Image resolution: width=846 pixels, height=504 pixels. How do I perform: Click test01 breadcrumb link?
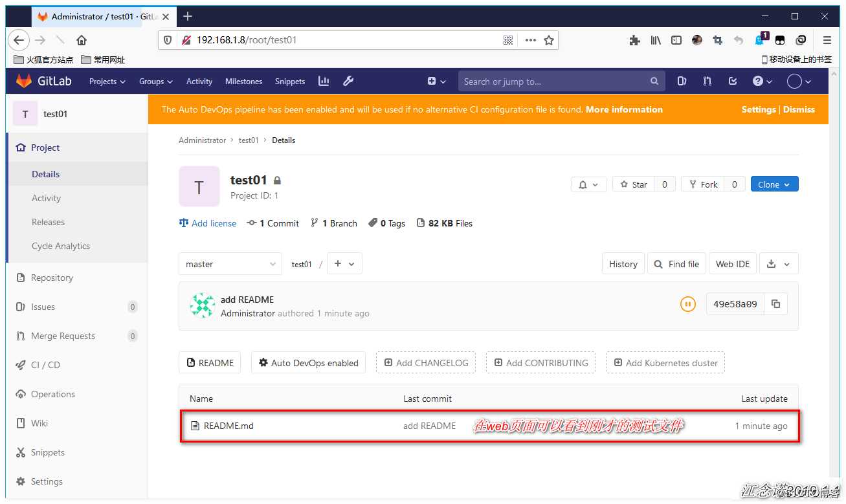[x=249, y=140]
